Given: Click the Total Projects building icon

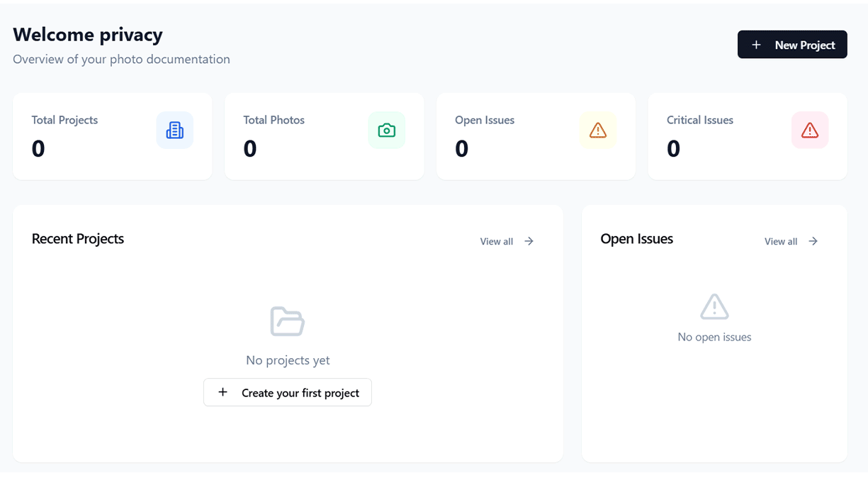Looking at the screenshot, I should click(175, 130).
